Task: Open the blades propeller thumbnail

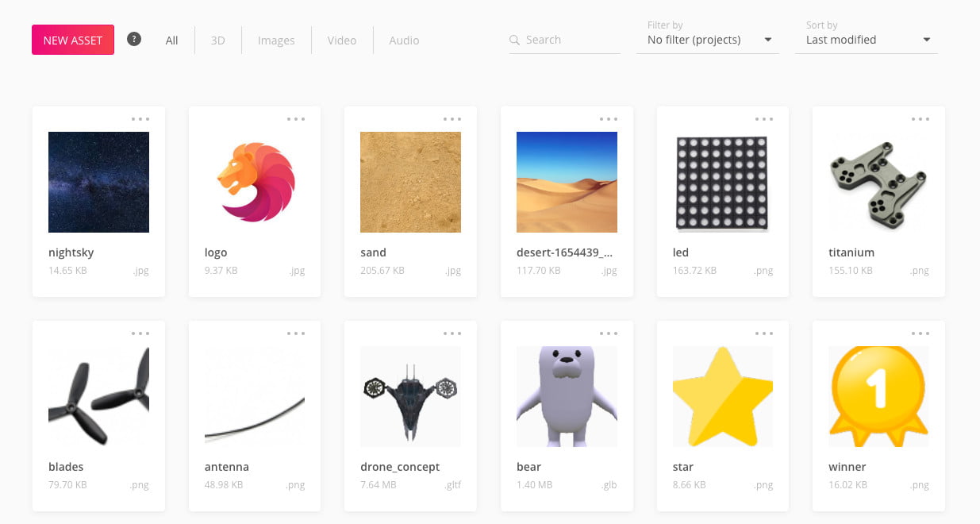Action: pyautogui.click(x=98, y=396)
